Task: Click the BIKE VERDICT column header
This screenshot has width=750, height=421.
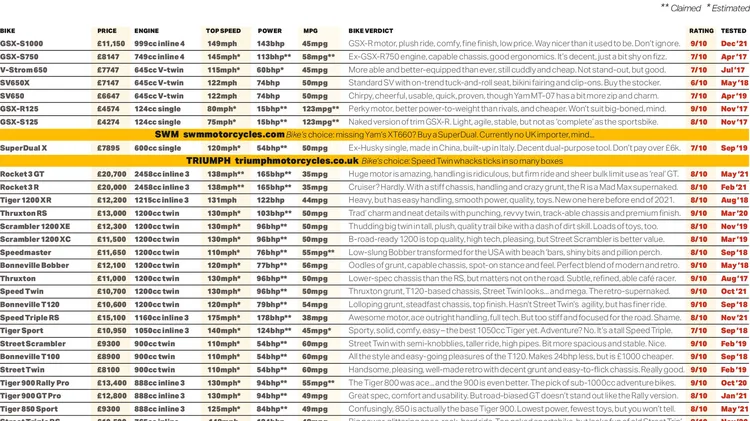Action: point(371,31)
